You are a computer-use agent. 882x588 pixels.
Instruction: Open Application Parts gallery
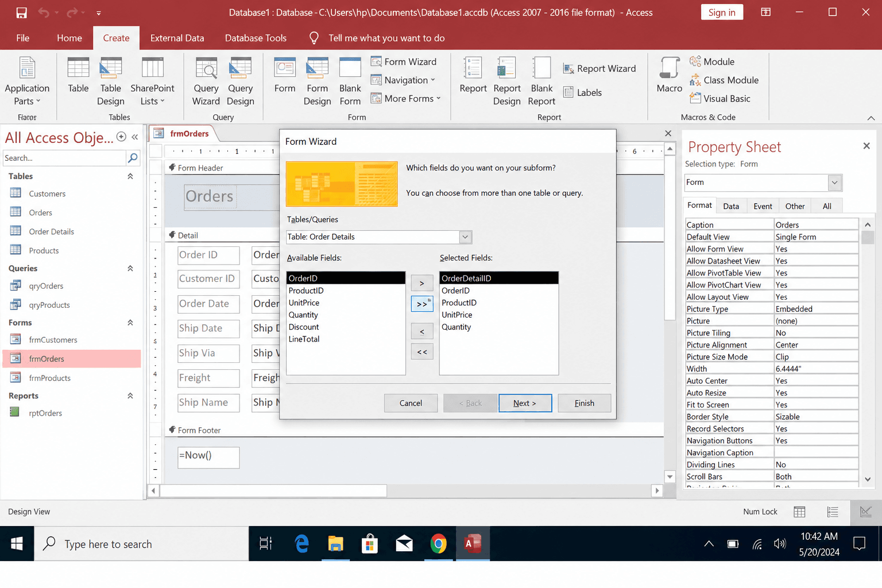pyautogui.click(x=27, y=81)
